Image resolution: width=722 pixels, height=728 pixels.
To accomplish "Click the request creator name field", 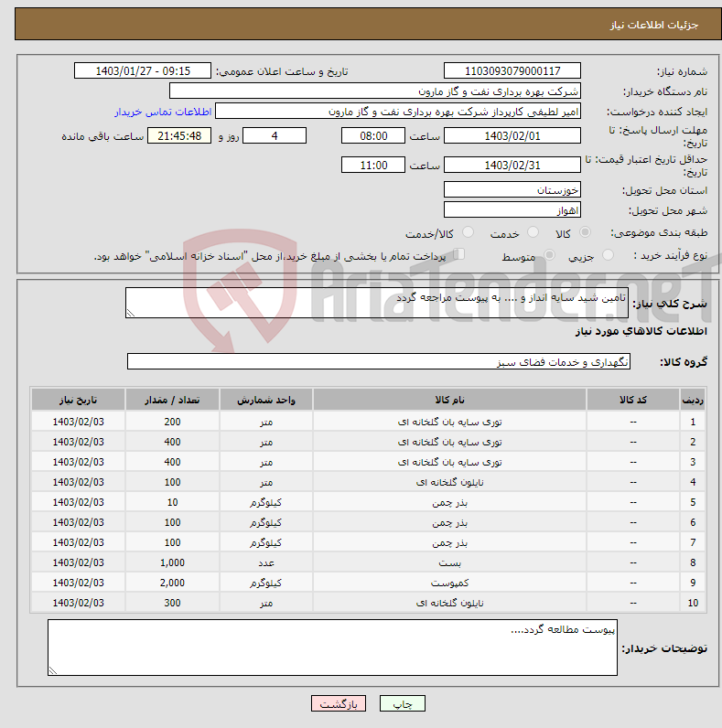I will tap(398, 112).
